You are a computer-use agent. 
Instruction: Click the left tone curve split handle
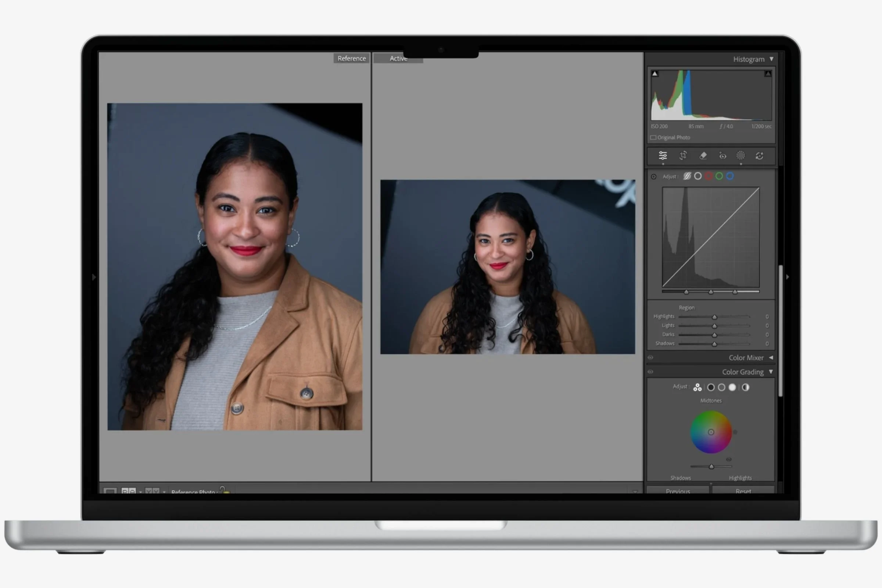click(x=686, y=292)
